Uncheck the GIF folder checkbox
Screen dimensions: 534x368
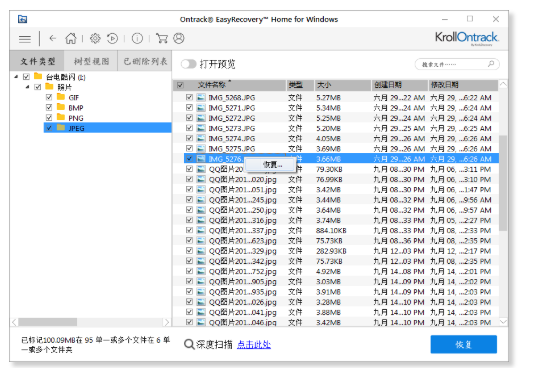pyautogui.click(x=49, y=97)
